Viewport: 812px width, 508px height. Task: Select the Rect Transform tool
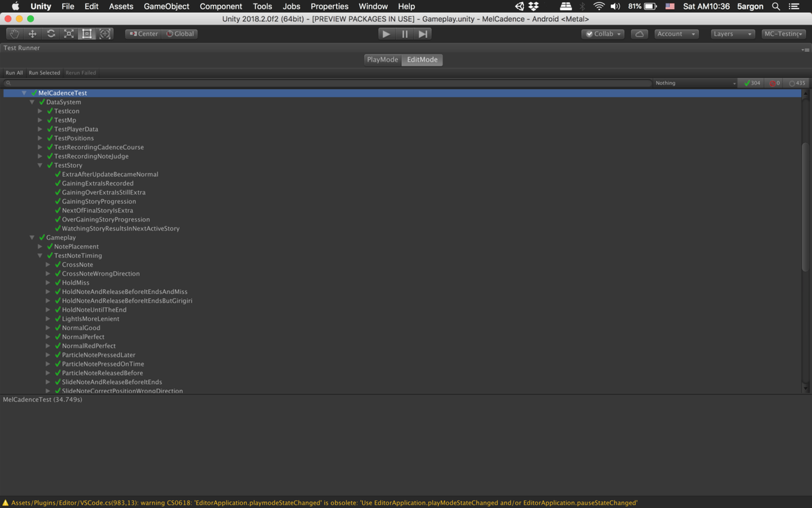tap(87, 34)
